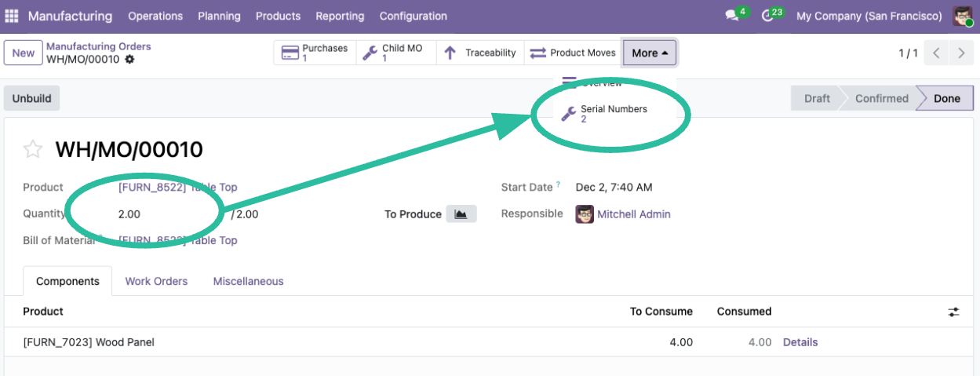This screenshot has height=376, width=980.
Task: Click the Mitchell Admin avatar thumbnail
Action: click(x=585, y=214)
